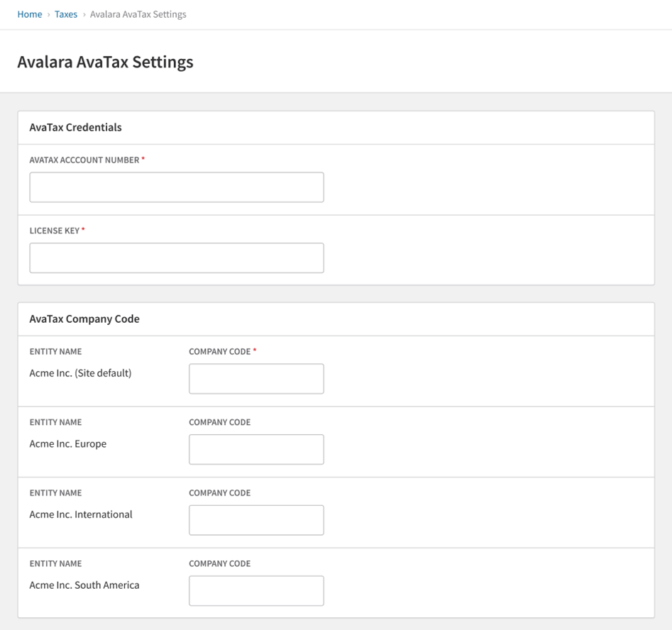672x630 pixels.
Task: Click the Home breadcrumb link
Action: pyautogui.click(x=30, y=14)
